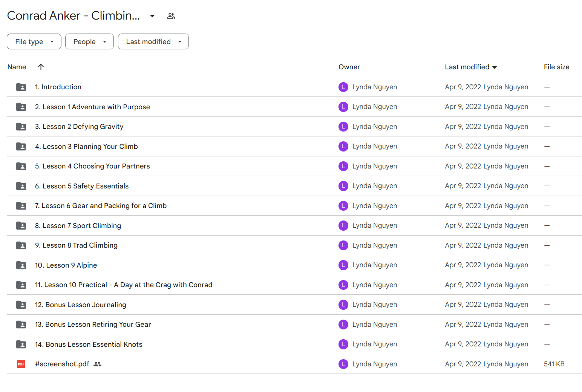Open the Last modified column sort menu

tap(471, 67)
